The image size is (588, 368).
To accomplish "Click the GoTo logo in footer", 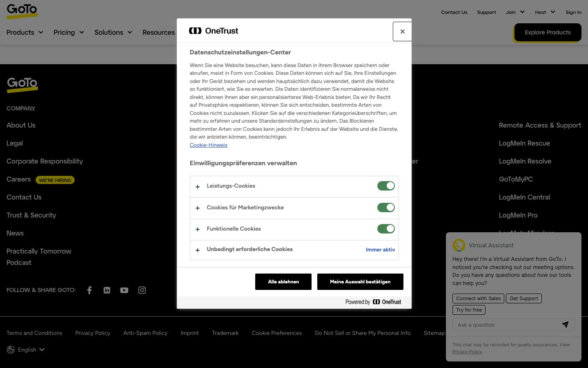I will pyautogui.click(x=22, y=85).
